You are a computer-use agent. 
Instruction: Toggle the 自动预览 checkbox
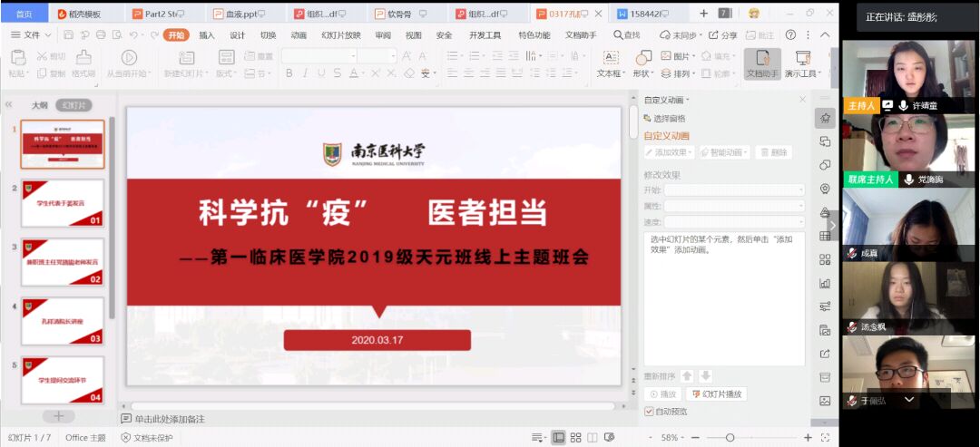tap(649, 412)
